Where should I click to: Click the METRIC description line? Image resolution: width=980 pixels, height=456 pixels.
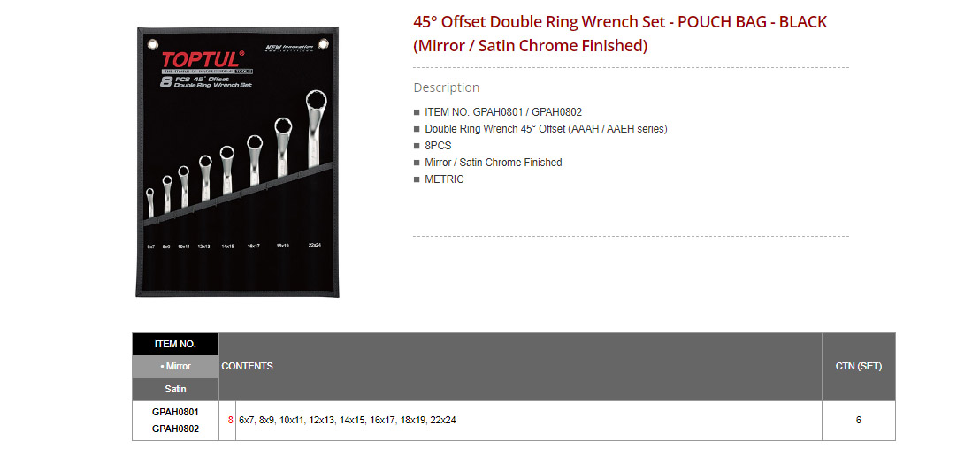pos(444,179)
